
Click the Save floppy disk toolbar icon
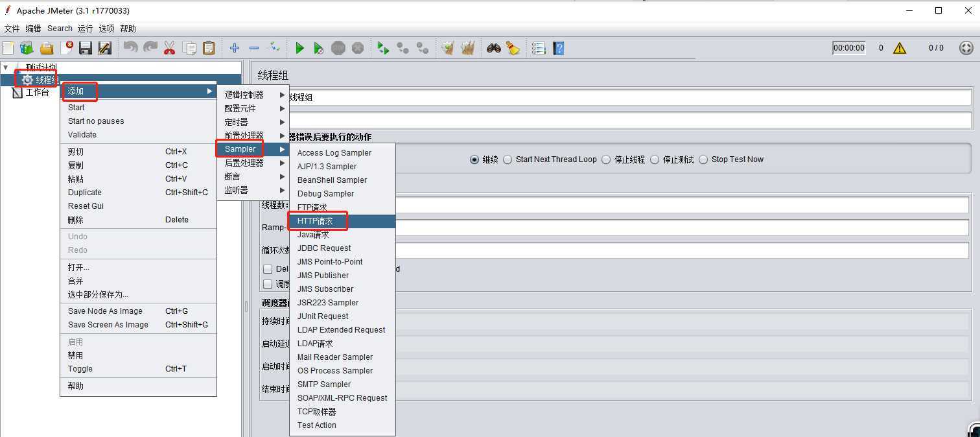coord(85,48)
